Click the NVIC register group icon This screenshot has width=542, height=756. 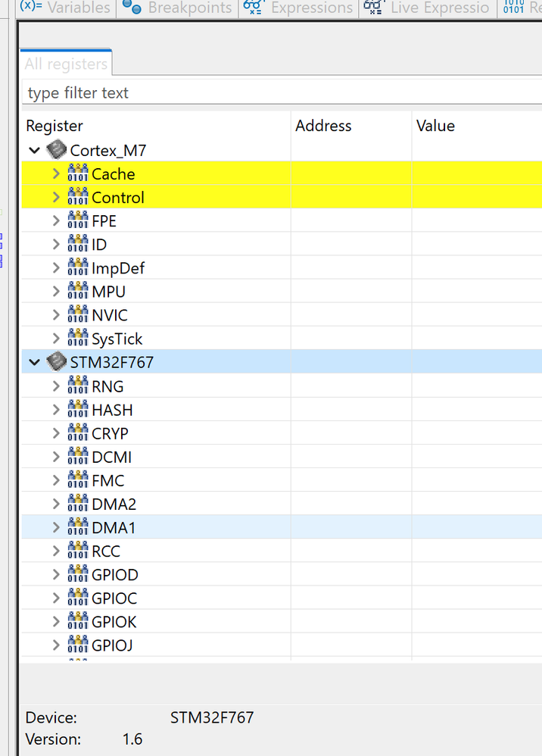coord(77,314)
